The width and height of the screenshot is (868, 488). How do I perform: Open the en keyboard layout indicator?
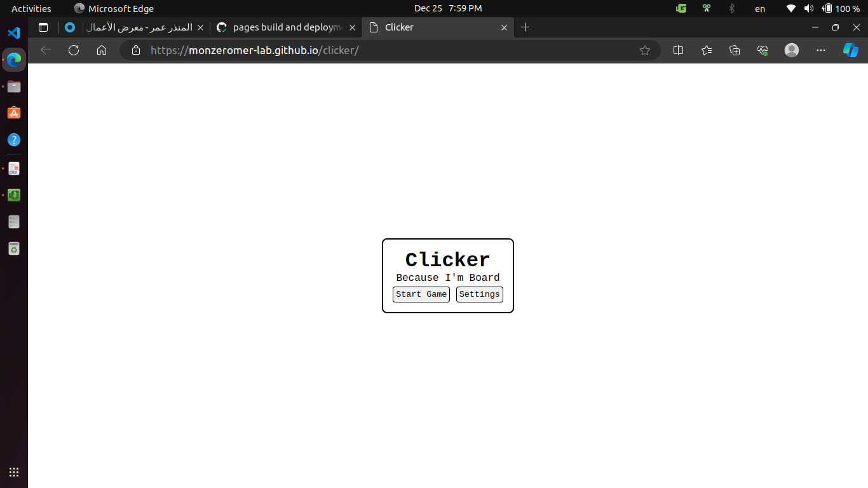pos(760,9)
